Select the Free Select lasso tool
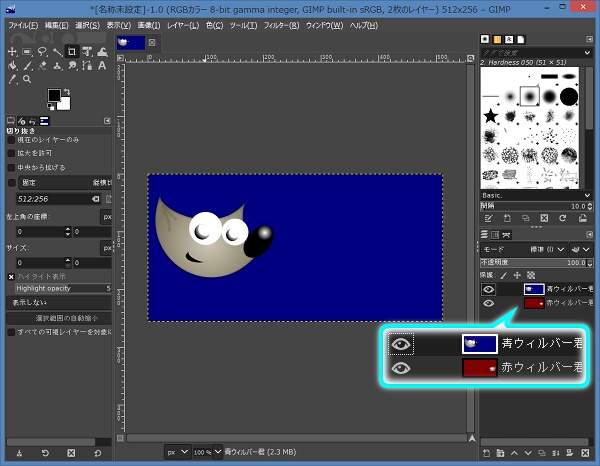The height and width of the screenshot is (466, 600). tap(42, 51)
